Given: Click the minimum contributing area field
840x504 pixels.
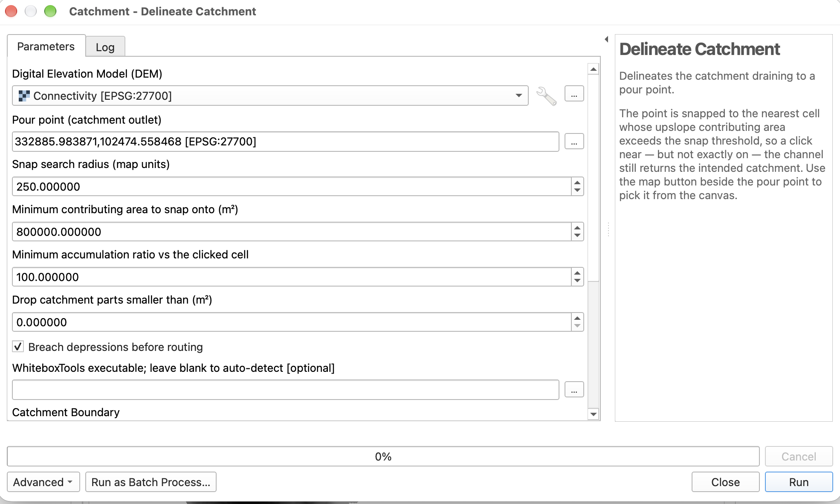Looking at the screenshot, I should click(292, 232).
